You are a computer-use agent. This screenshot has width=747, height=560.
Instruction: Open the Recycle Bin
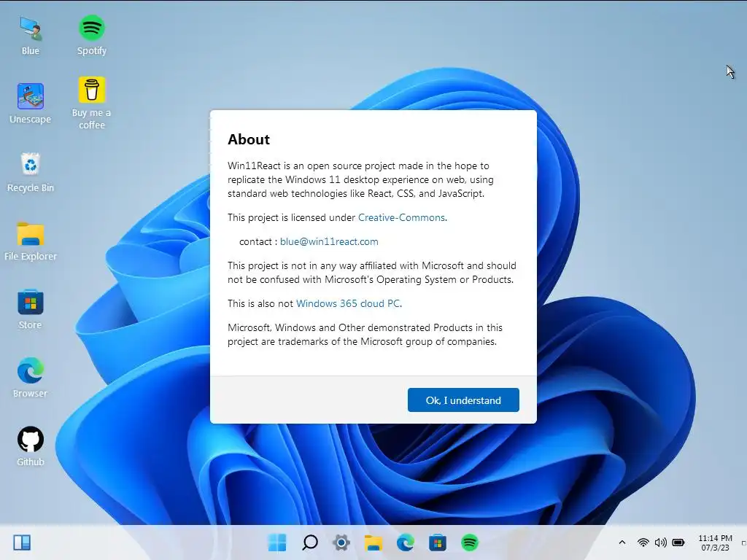click(31, 172)
